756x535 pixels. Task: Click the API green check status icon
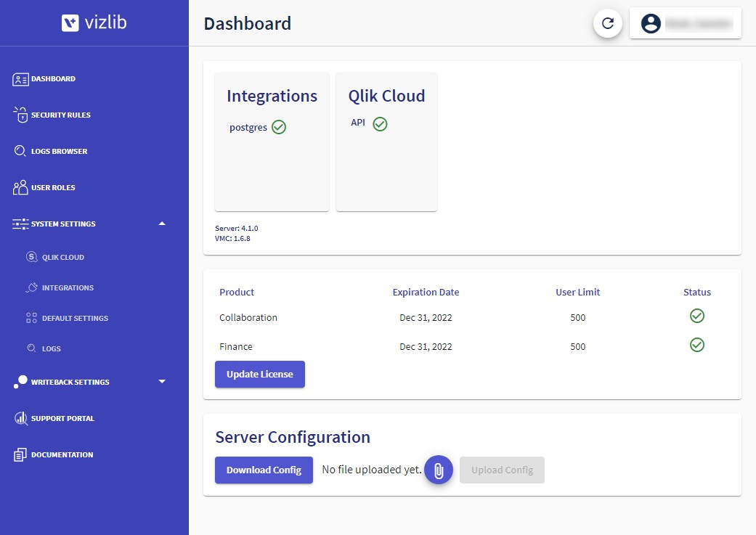(x=380, y=124)
